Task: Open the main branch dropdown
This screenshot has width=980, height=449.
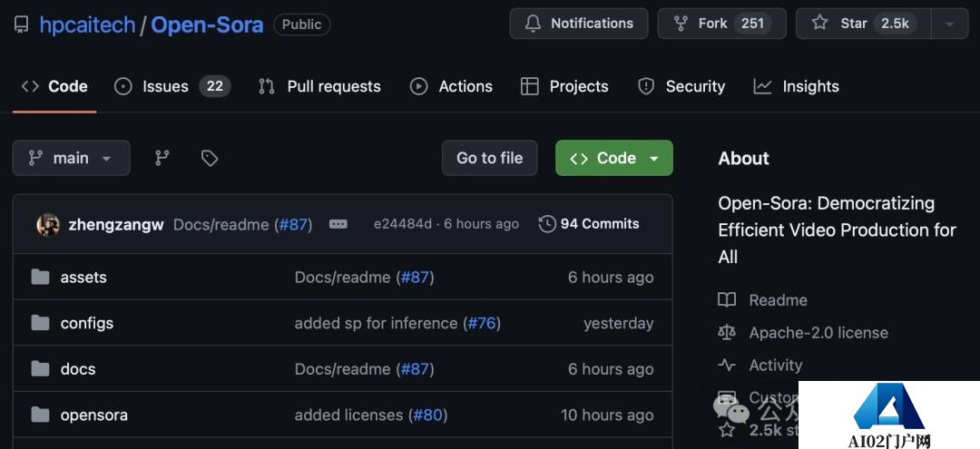Action: tap(72, 158)
